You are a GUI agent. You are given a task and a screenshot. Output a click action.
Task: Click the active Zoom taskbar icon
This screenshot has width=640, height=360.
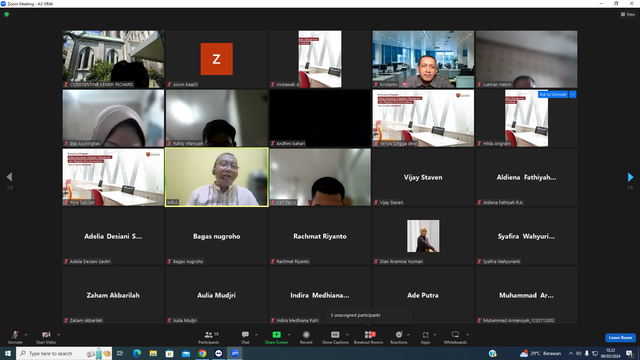(x=235, y=353)
